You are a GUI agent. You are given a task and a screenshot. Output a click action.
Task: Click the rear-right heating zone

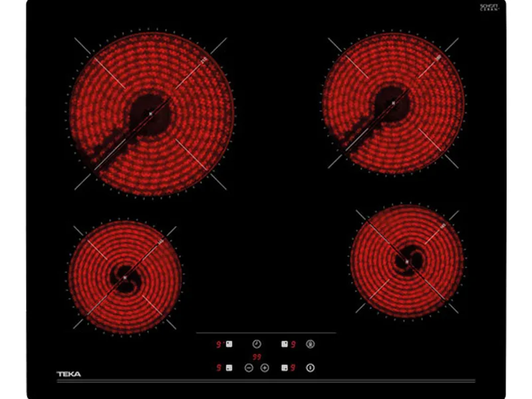click(393, 104)
